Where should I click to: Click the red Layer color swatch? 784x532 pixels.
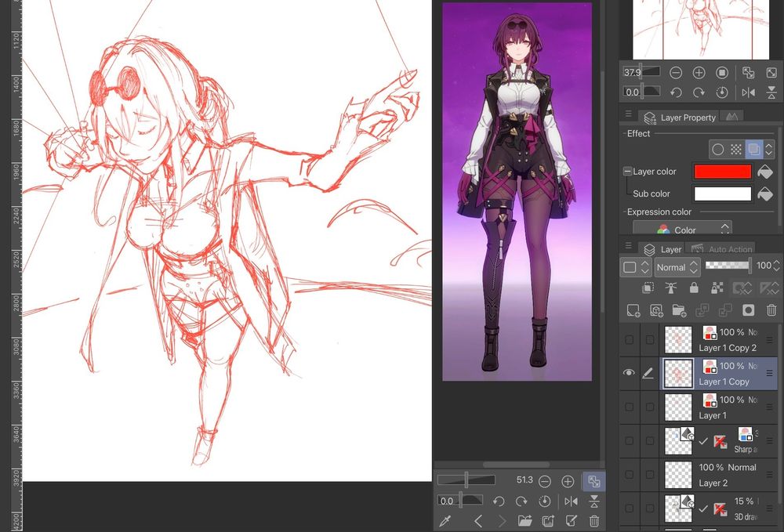(723, 172)
